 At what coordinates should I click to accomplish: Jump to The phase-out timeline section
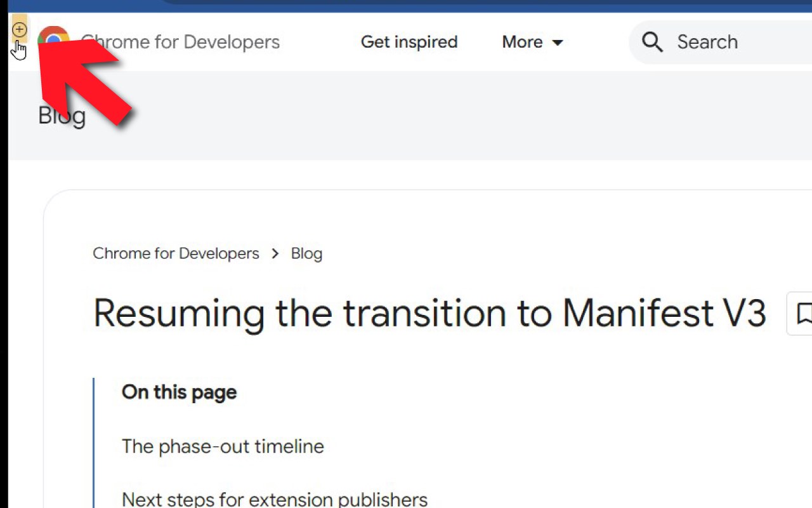click(223, 446)
